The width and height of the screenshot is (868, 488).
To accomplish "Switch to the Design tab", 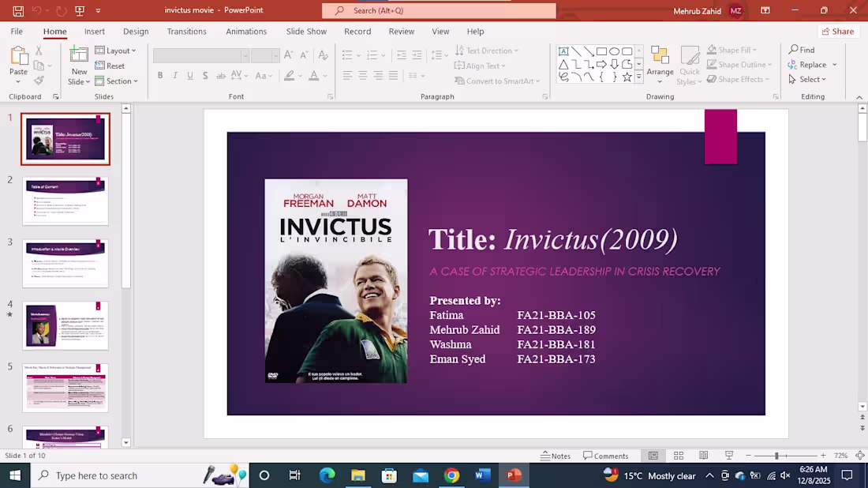I will 136,32.
